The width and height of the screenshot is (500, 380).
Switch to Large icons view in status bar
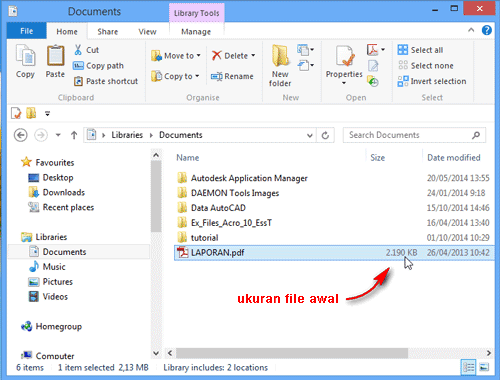click(484, 367)
